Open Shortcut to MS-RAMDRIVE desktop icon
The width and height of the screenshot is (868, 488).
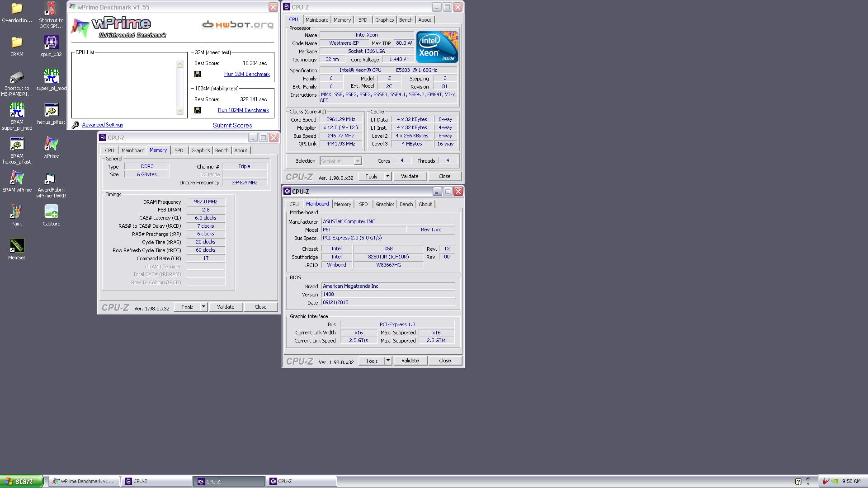17,84
